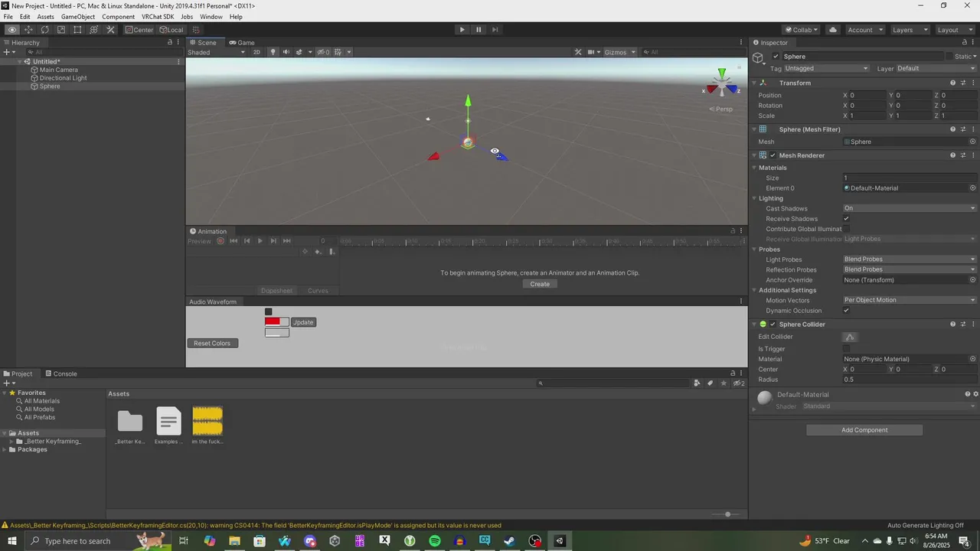Enable Static checkbox for Sphere
Viewport: 980px width, 551px height.
point(949,57)
